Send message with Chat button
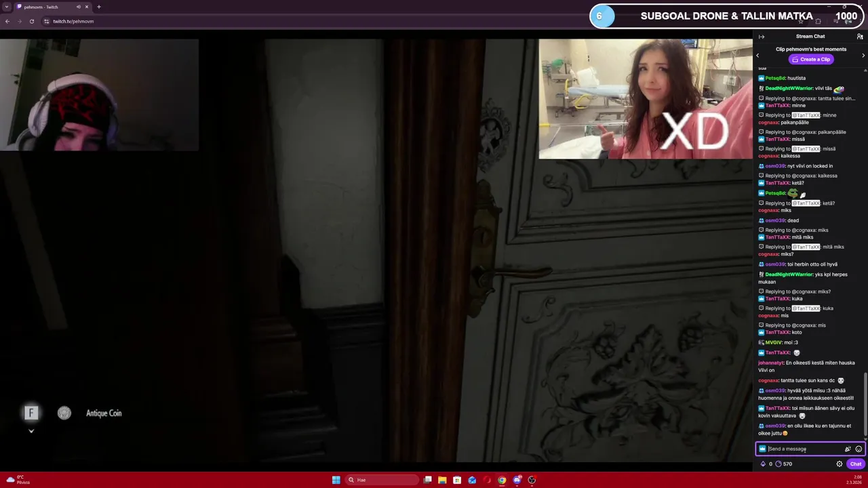 [856, 464]
